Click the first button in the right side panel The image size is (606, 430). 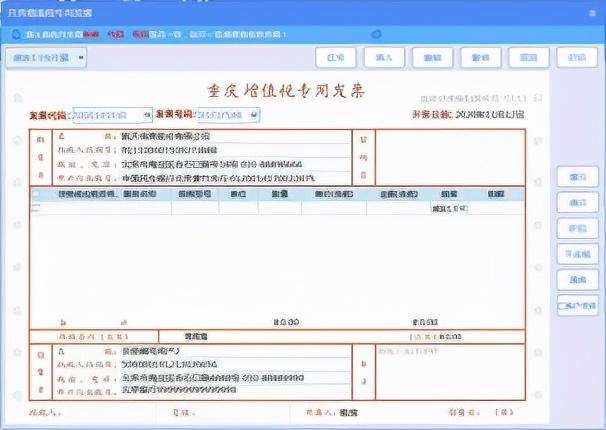click(x=578, y=177)
